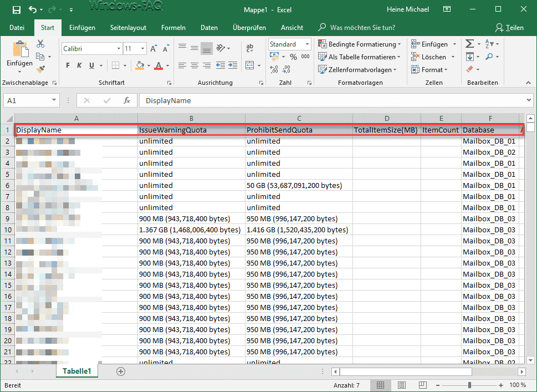Click the Find and Select magnifier icon
The width and height of the screenshot is (537, 392).
(489, 57)
